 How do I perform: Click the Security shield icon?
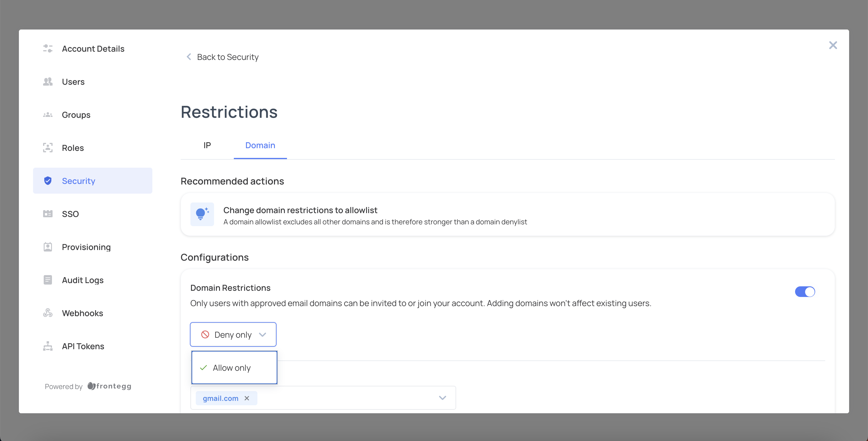click(x=48, y=181)
